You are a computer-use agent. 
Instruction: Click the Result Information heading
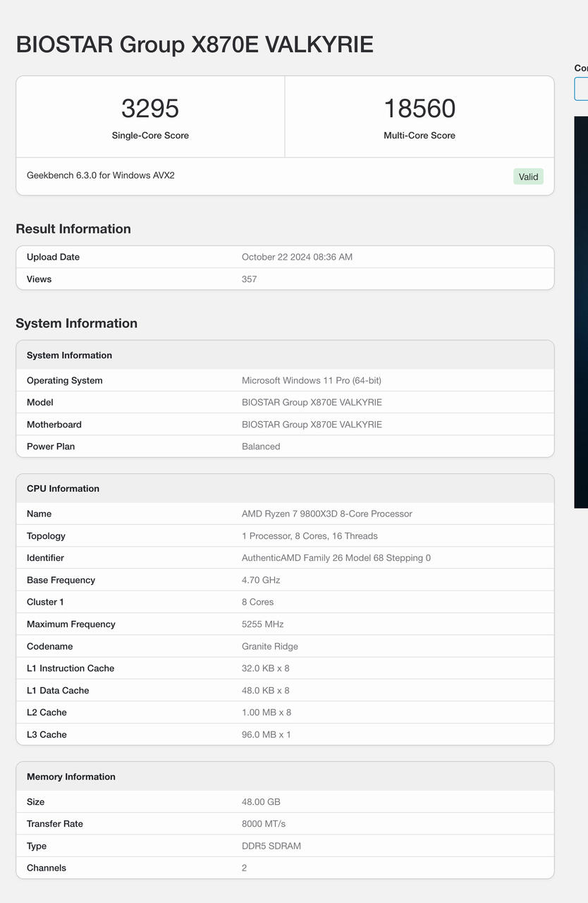(x=73, y=229)
